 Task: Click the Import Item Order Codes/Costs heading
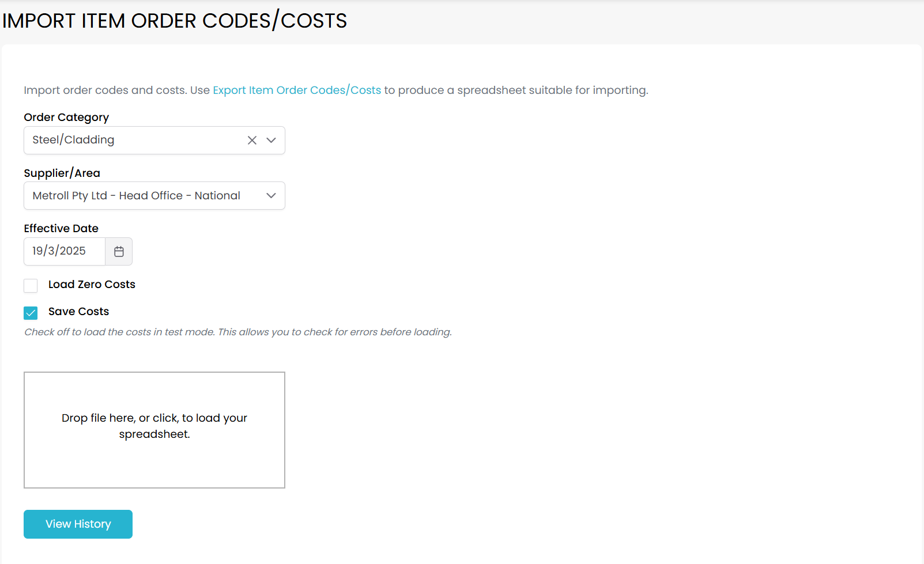[x=175, y=21]
